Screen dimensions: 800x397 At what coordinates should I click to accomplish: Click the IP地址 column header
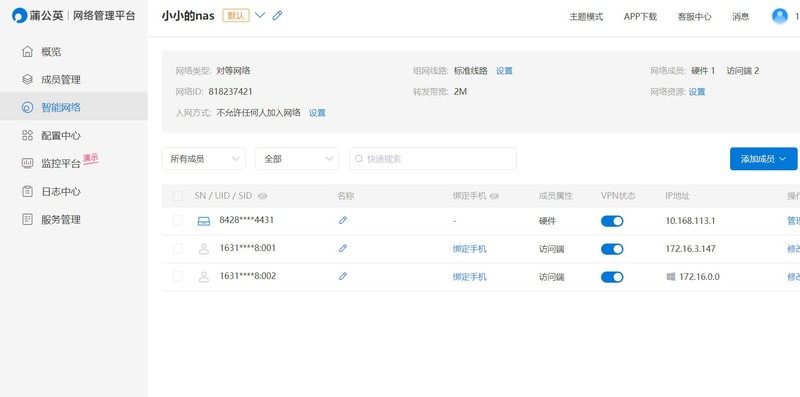coord(678,196)
